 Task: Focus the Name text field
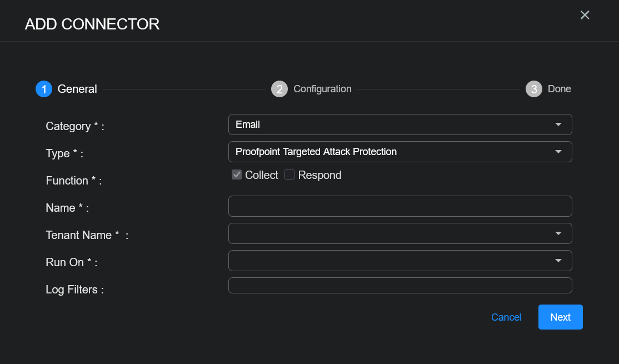pos(400,206)
